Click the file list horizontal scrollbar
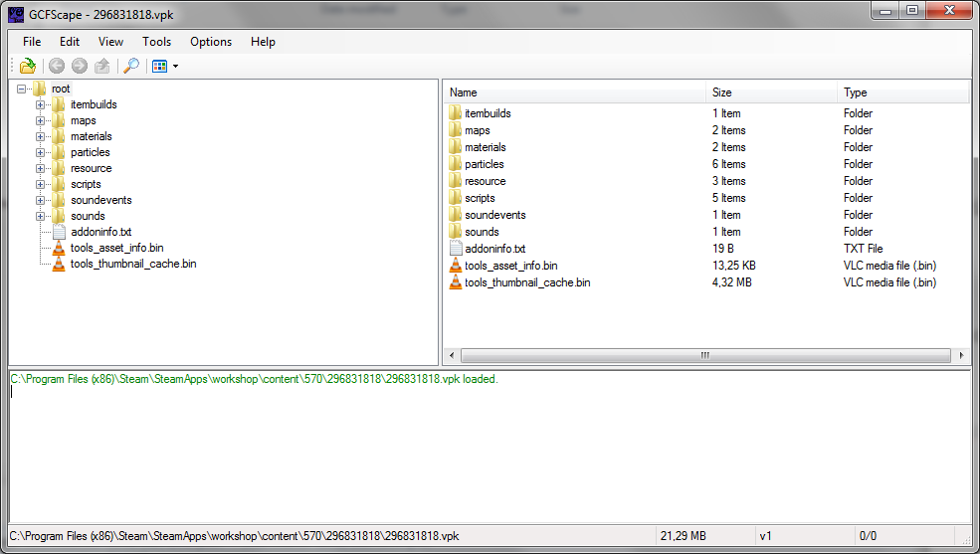 [x=705, y=355]
